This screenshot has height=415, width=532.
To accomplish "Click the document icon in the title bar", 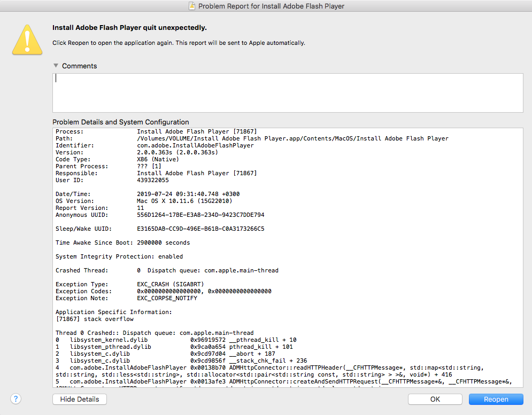I will pyautogui.click(x=192, y=6).
